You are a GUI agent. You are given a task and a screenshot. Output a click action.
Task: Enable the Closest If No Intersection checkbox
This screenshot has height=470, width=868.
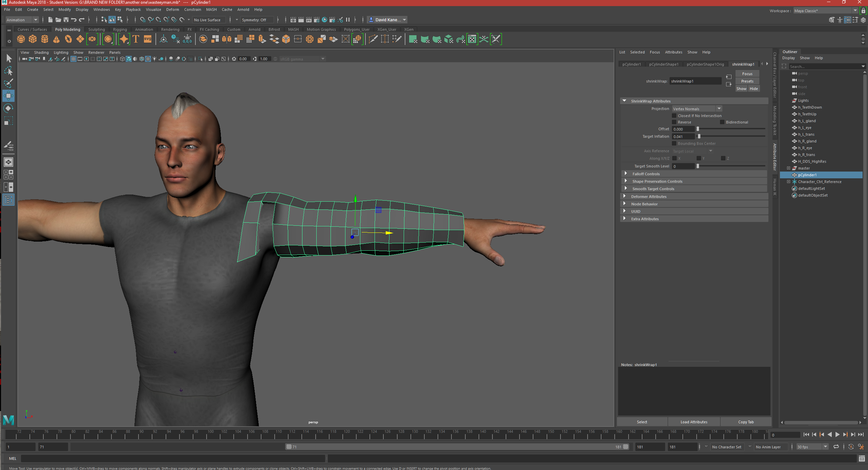tap(674, 115)
